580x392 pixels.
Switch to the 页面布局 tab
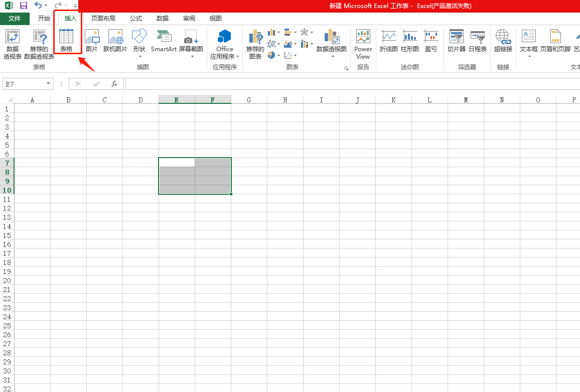(103, 19)
